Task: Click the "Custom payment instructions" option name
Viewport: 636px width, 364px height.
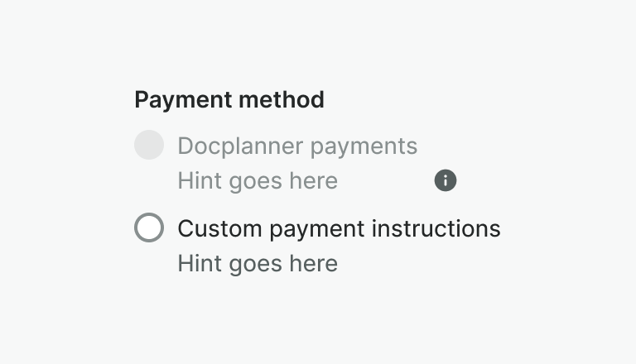Action: pyautogui.click(x=339, y=227)
